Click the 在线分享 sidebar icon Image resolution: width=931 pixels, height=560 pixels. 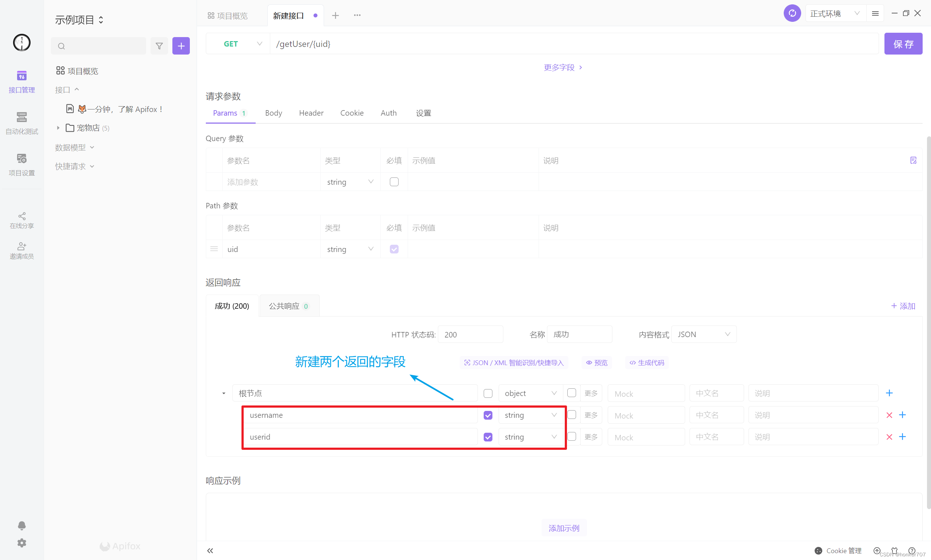[x=21, y=220]
